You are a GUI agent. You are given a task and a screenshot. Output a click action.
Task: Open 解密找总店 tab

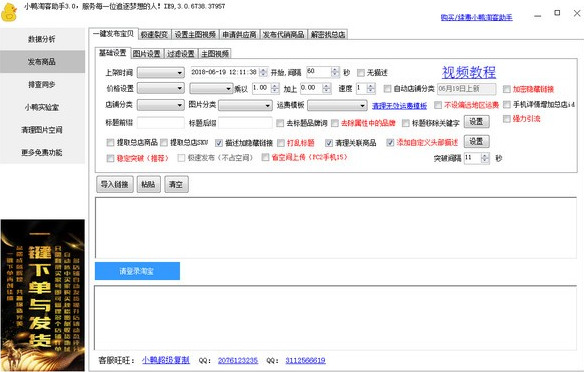328,35
